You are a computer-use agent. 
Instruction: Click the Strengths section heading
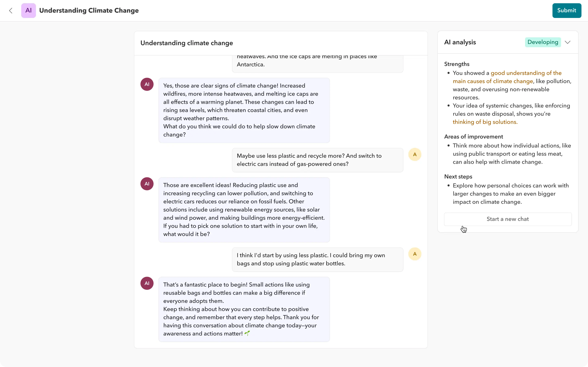[457, 64]
